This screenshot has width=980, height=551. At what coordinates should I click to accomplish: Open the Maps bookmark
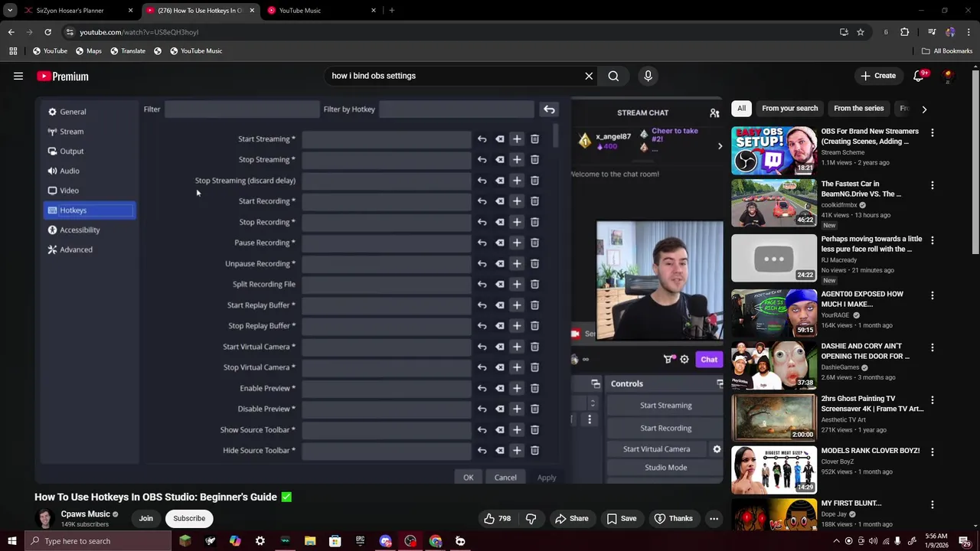click(88, 51)
